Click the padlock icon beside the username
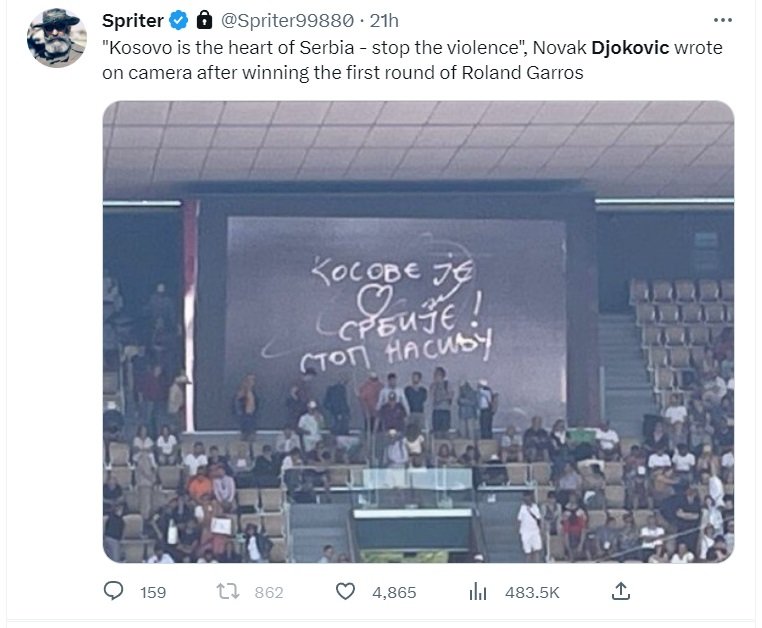762x628 pixels. (204, 20)
